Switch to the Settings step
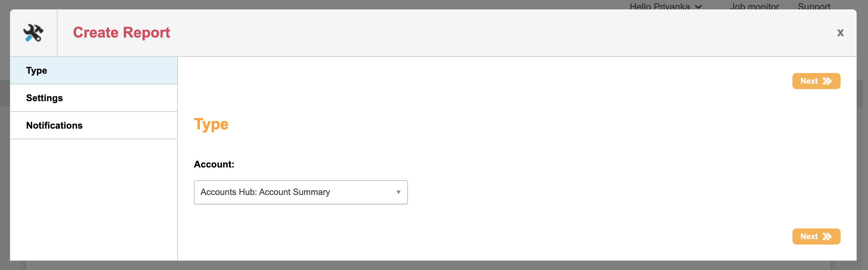The width and height of the screenshot is (868, 270). 94,98
